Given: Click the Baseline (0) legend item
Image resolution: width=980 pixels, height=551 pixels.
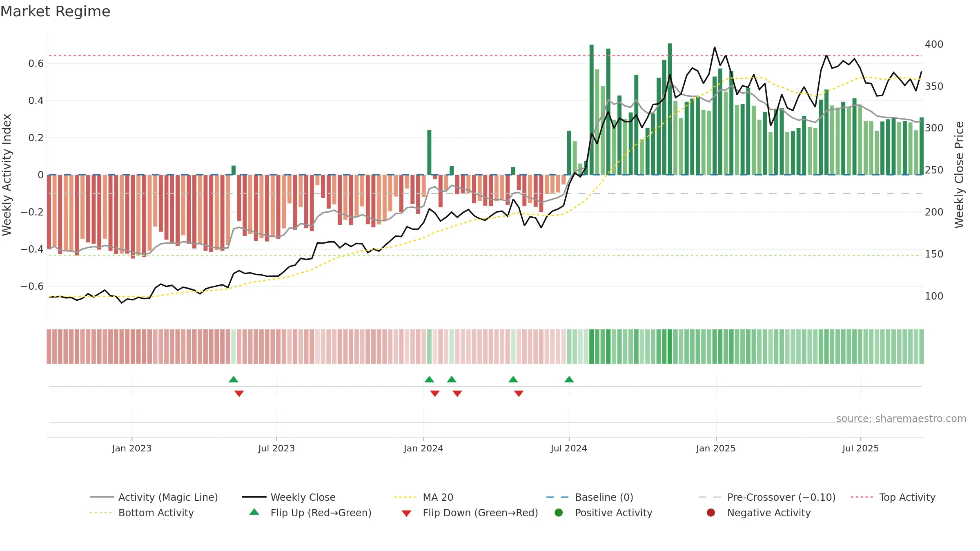Looking at the screenshot, I should [590, 497].
